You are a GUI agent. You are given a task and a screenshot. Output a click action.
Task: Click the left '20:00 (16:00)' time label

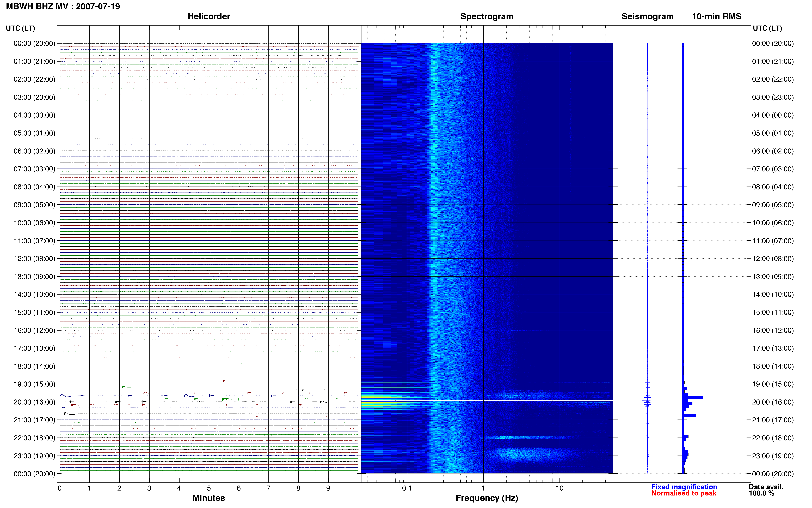click(34, 402)
